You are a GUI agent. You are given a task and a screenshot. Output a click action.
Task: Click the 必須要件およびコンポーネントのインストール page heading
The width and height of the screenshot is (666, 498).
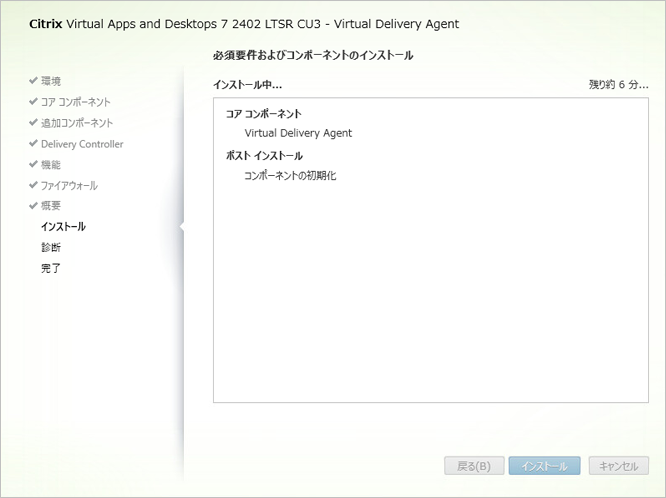(x=313, y=56)
